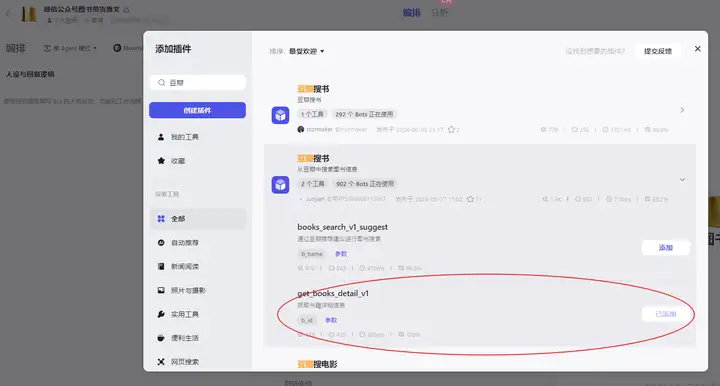Viewport: 720px width, 386px height.
Task: Select the 便利生活 category icon
Action: point(161,338)
